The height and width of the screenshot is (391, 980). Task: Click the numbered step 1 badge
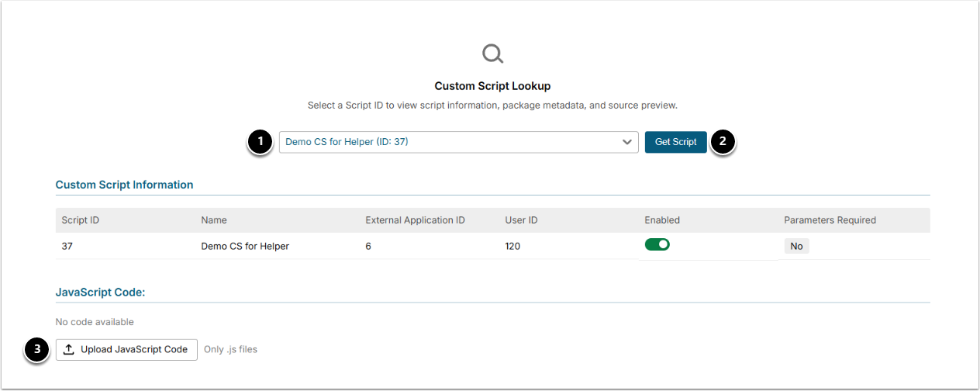(x=261, y=142)
